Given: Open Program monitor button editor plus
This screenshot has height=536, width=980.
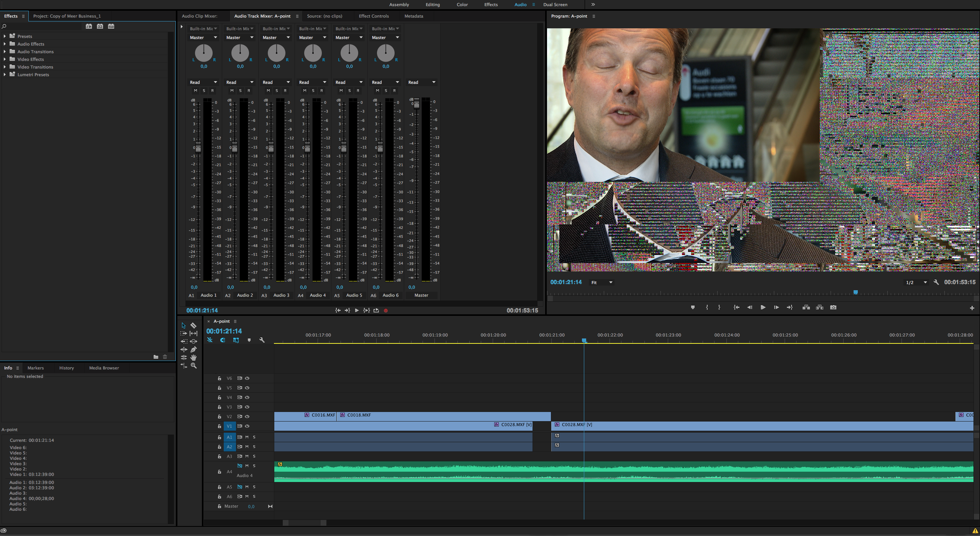Looking at the screenshot, I should (972, 308).
